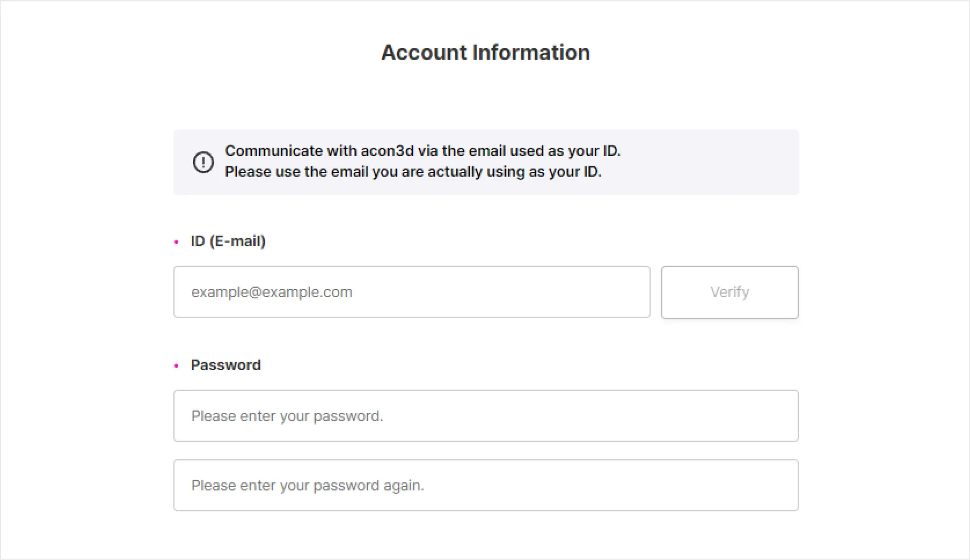This screenshot has height=560, width=970.
Task: Click the example@example.com placeholder text
Action: point(271,292)
